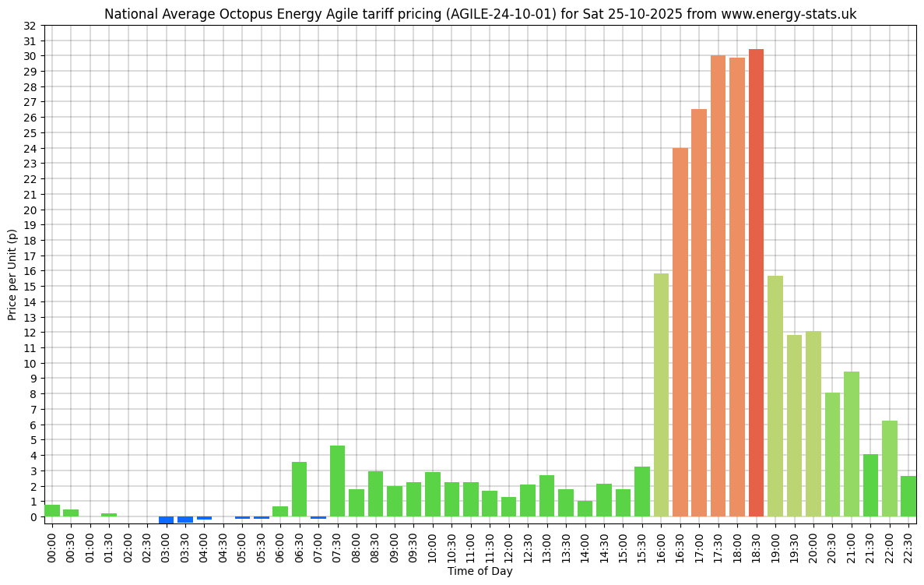Select the bar at 20:00
924x585 pixels.
click(813, 424)
